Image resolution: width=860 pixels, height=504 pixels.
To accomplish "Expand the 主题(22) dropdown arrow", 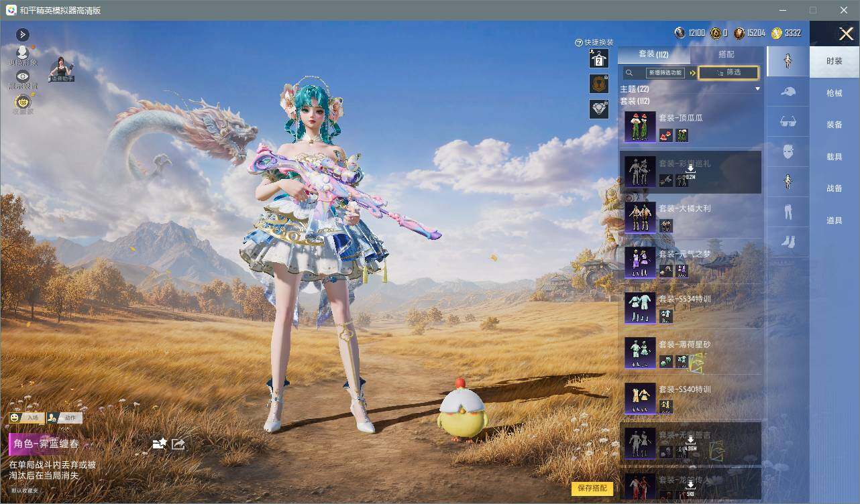I will tap(757, 88).
